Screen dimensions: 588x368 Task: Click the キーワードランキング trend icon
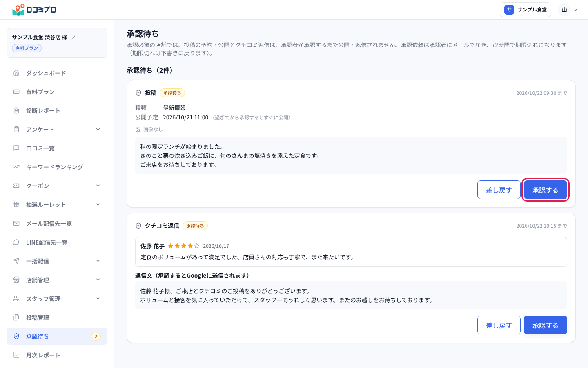click(x=16, y=167)
